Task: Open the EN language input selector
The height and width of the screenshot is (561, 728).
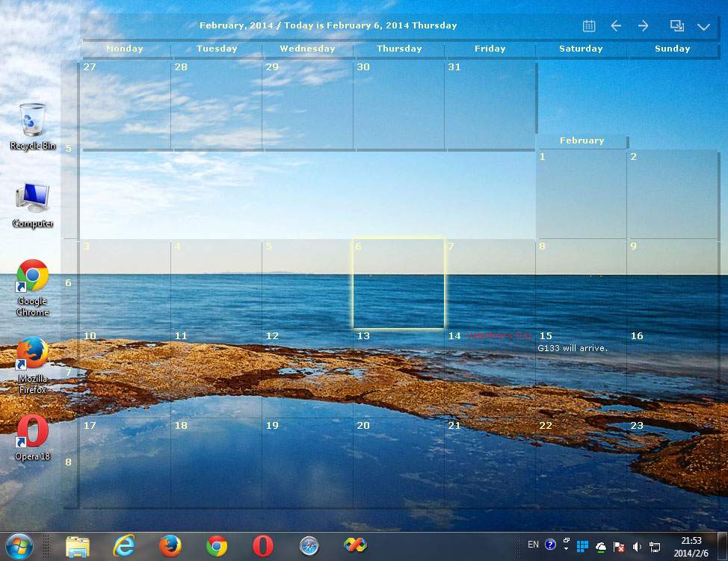Action: click(x=533, y=545)
